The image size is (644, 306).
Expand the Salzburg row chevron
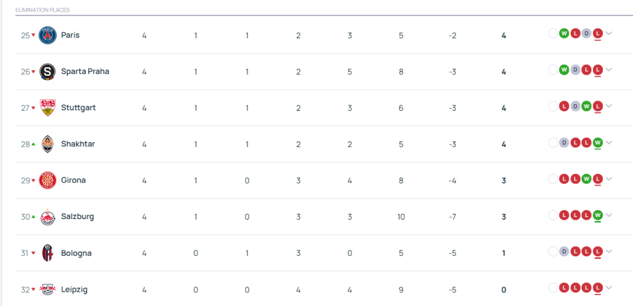point(609,215)
